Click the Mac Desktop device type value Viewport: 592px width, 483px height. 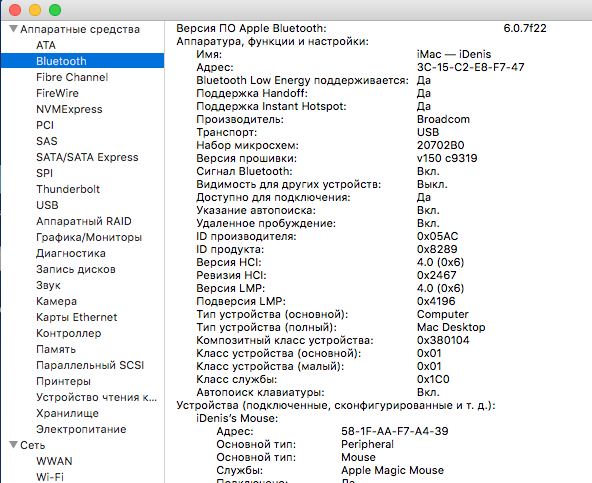(x=451, y=327)
